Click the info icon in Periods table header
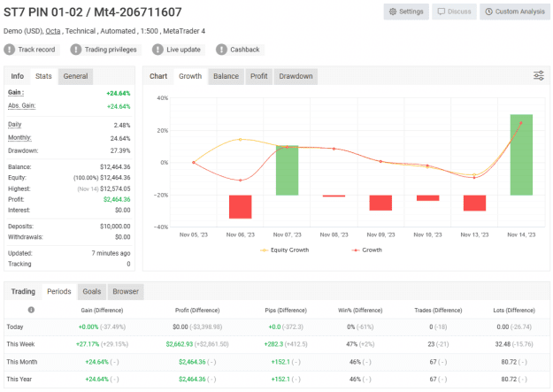 31,310
